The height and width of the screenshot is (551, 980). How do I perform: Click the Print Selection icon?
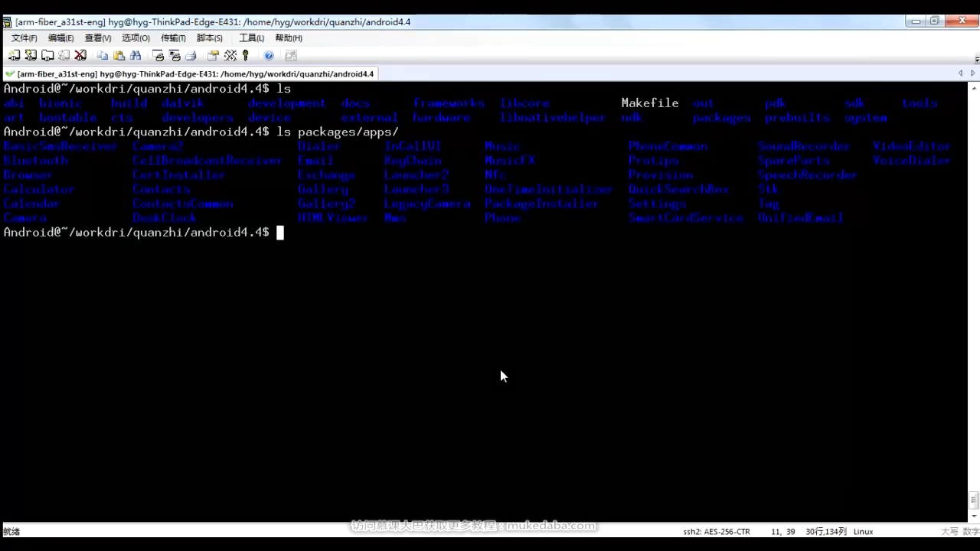(175, 55)
